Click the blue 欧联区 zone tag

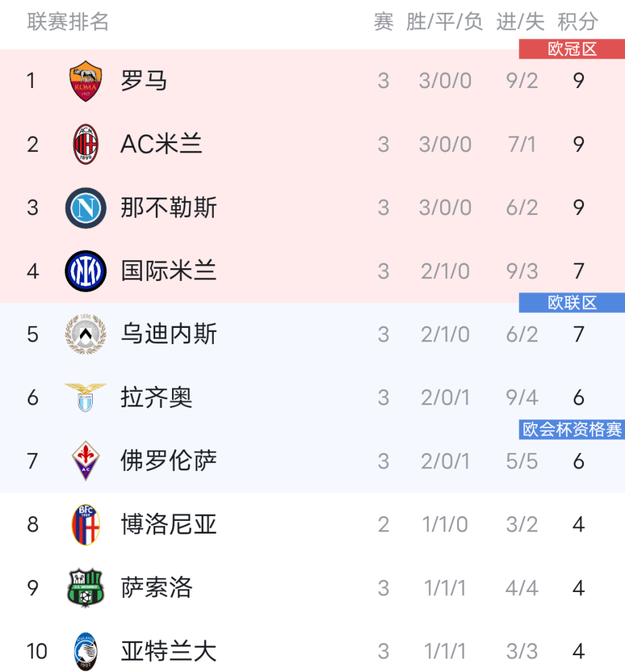click(x=572, y=302)
